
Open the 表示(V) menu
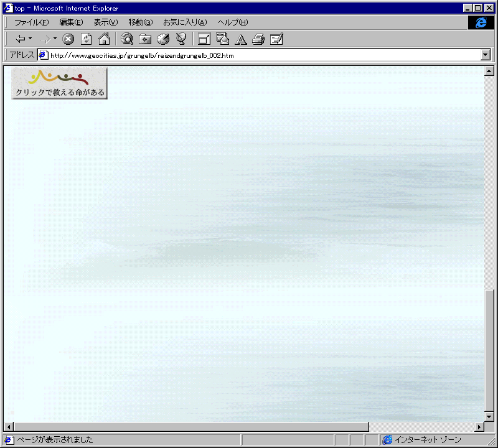point(105,22)
